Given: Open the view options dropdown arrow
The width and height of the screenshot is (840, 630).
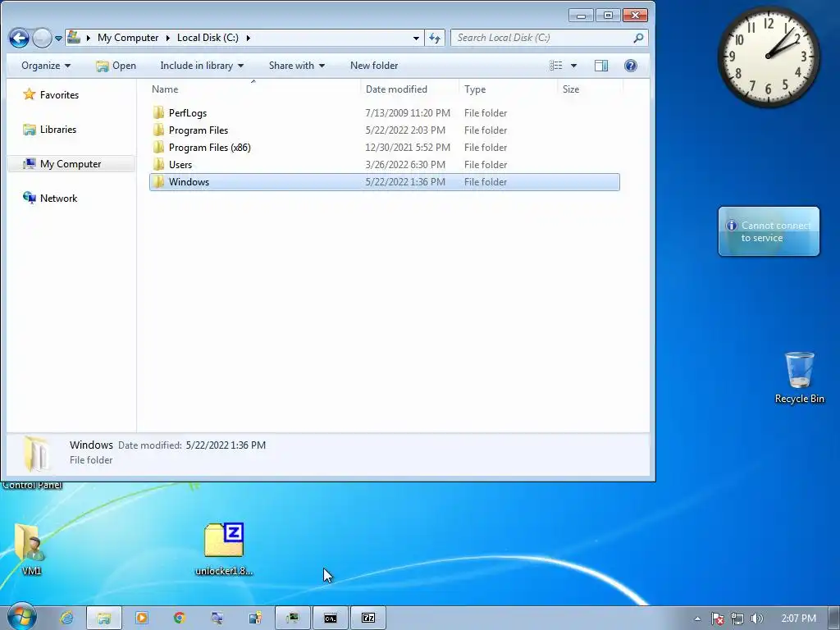Looking at the screenshot, I should click(x=573, y=66).
